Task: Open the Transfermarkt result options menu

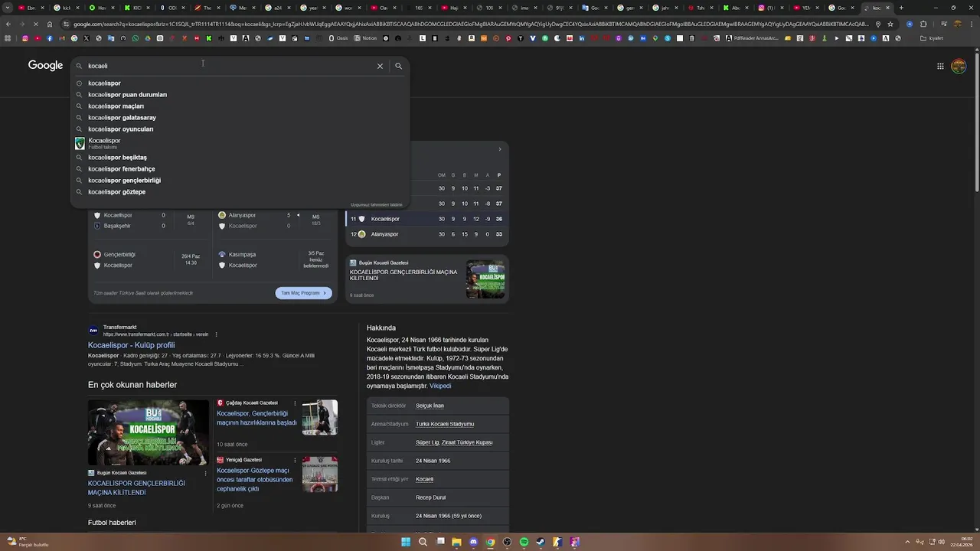Action: tap(217, 334)
